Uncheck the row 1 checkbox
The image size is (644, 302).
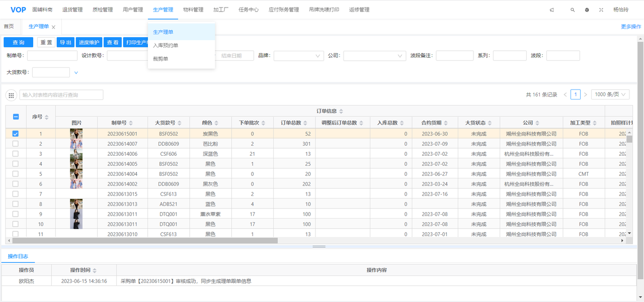[15, 134]
